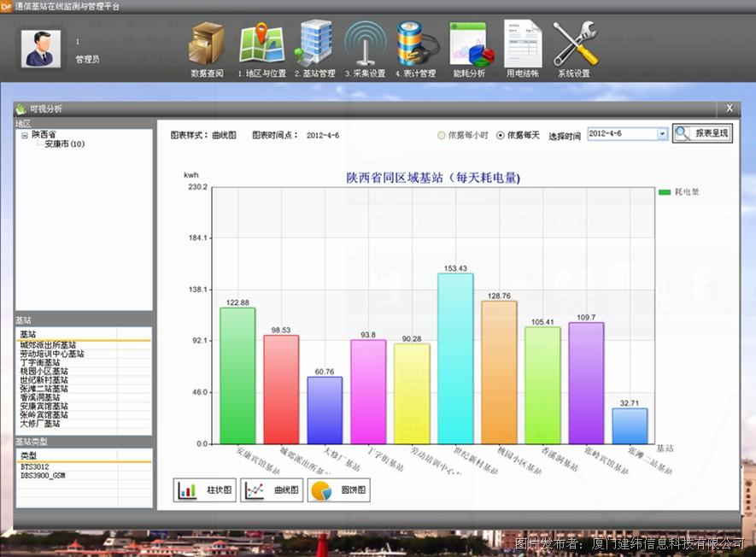Click the 类型 column header
756x557 pixels.
[x=67, y=455]
